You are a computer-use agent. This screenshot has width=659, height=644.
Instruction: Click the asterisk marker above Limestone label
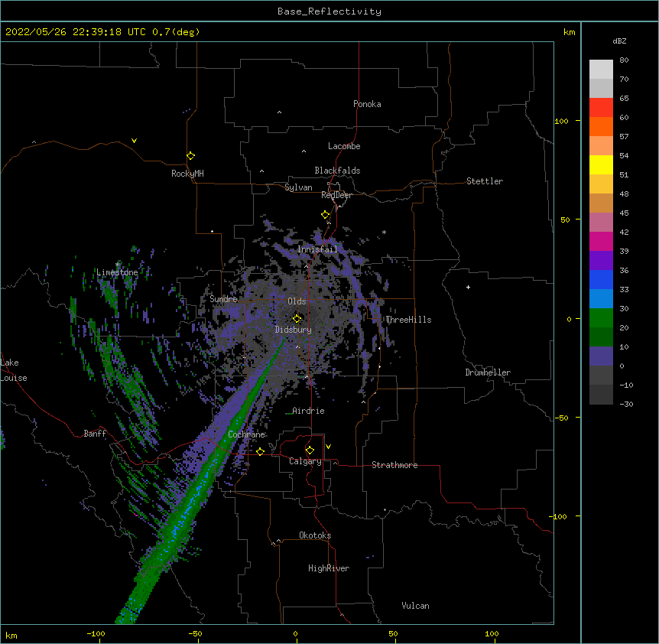point(117,264)
